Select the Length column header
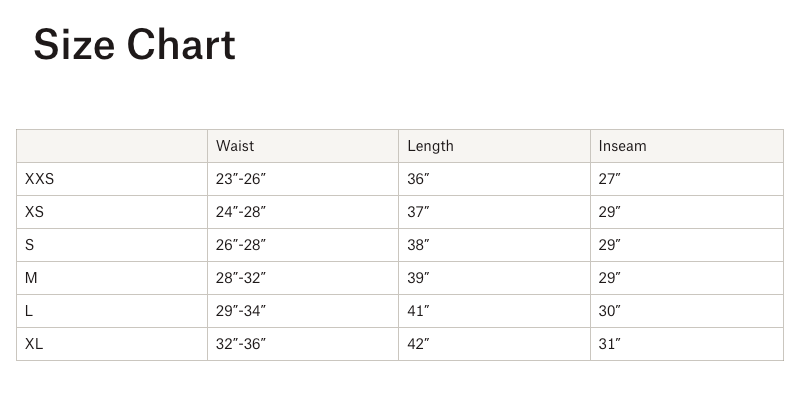 click(x=430, y=146)
